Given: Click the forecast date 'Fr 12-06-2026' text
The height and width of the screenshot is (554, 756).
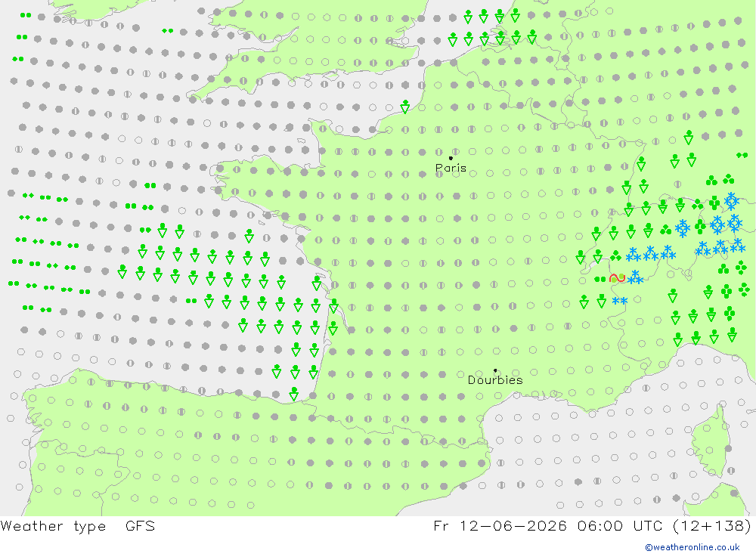Looking at the screenshot, I should pyautogui.click(x=500, y=526).
